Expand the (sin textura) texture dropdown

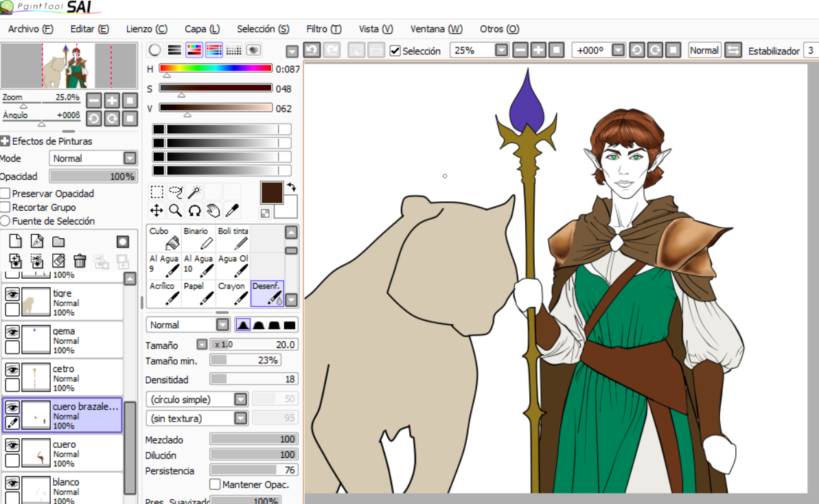tap(240, 417)
